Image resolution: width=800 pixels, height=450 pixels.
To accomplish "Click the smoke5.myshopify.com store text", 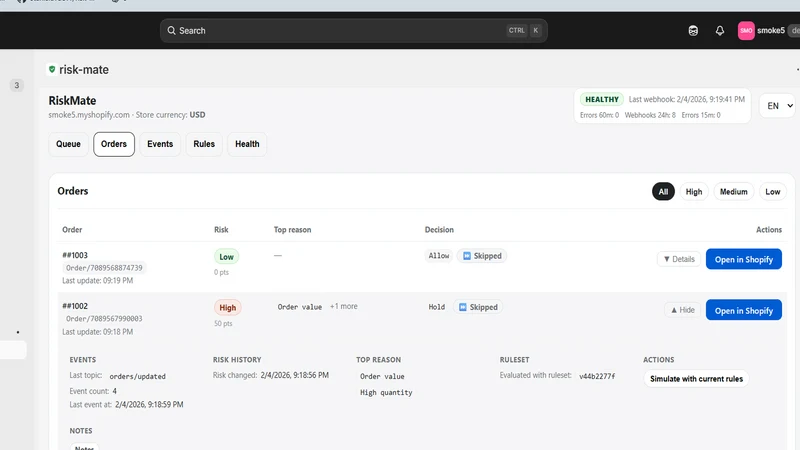I will 89,115.
